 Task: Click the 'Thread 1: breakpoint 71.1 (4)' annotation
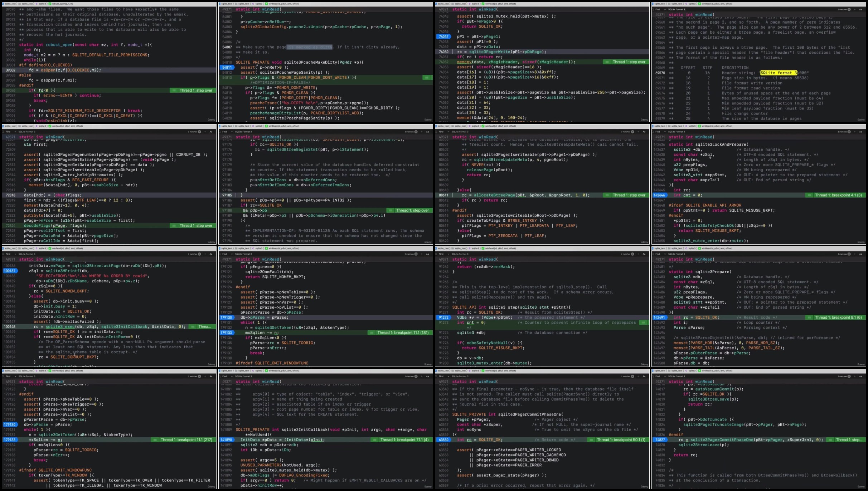tap(404, 440)
